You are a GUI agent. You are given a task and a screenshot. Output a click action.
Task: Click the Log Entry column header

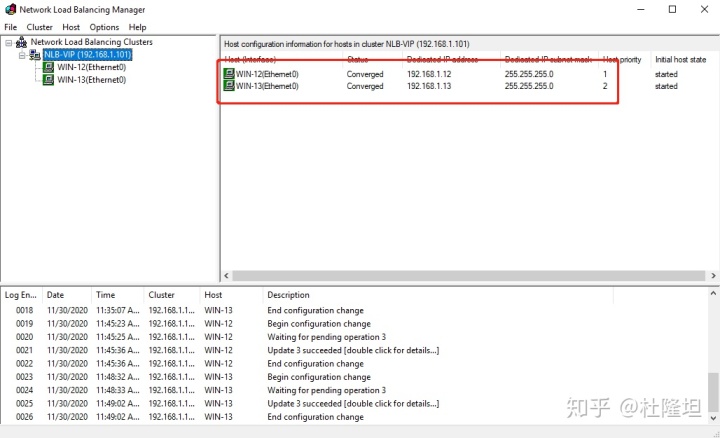tap(21, 295)
